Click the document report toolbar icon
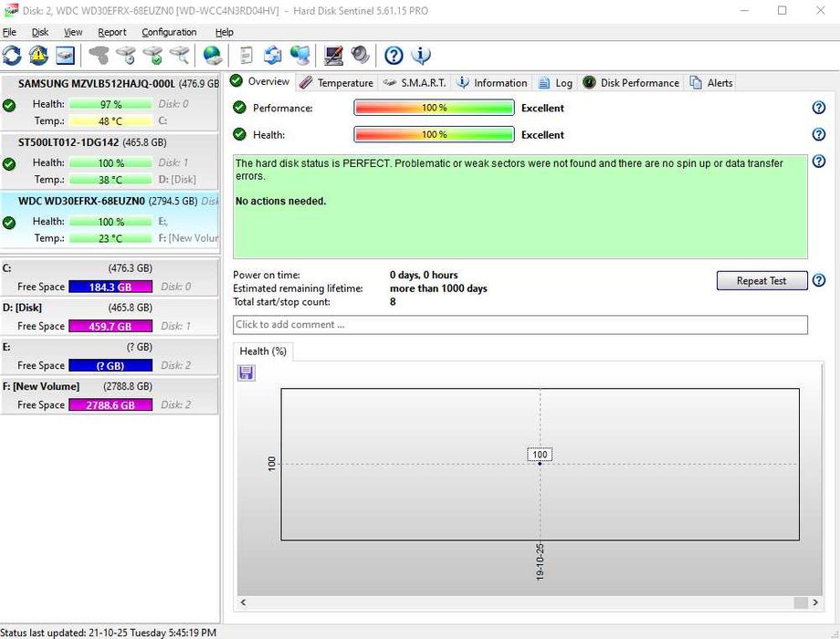Image resolution: width=840 pixels, height=639 pixels. pyautogui.click(x=246, y=55)
